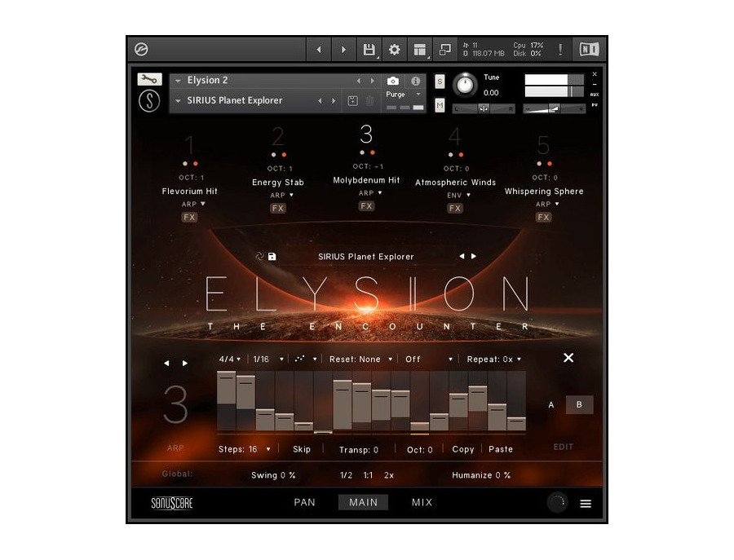This screenshot has width=734, height=560.
Task: Open the Reset: None dropdown
Action: [x=360, y=359]
